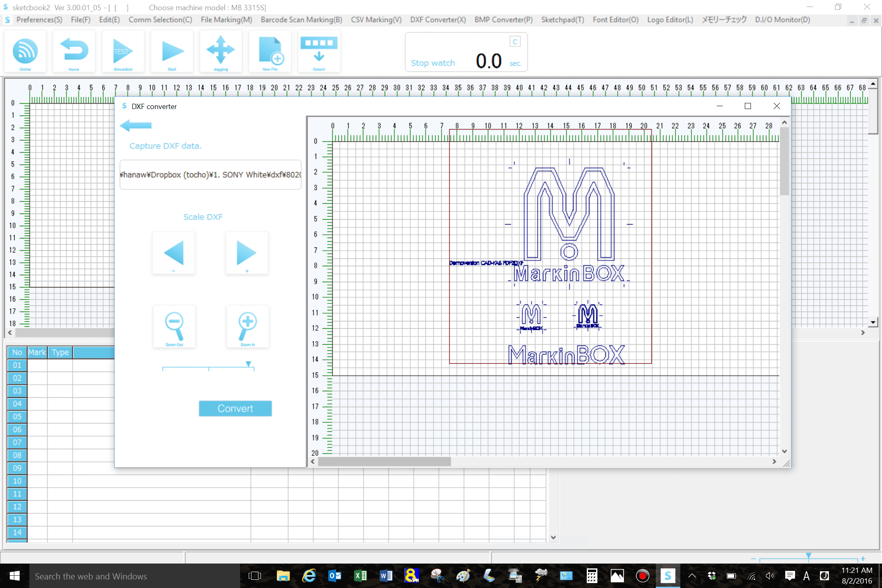Open Logo Editor(L) menu
This screenshot has height=588, width=882.
[670, 20]
